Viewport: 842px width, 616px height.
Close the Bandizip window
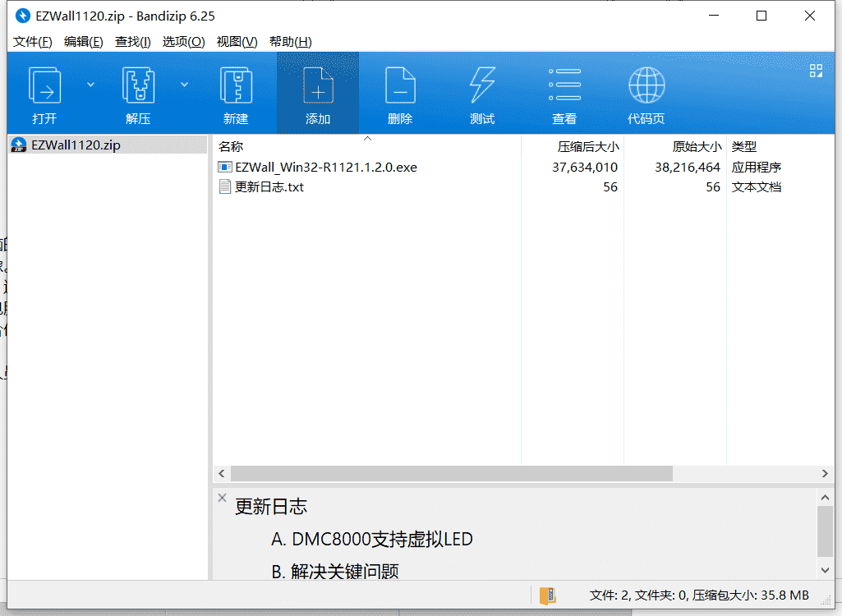(x=810, y=16)
